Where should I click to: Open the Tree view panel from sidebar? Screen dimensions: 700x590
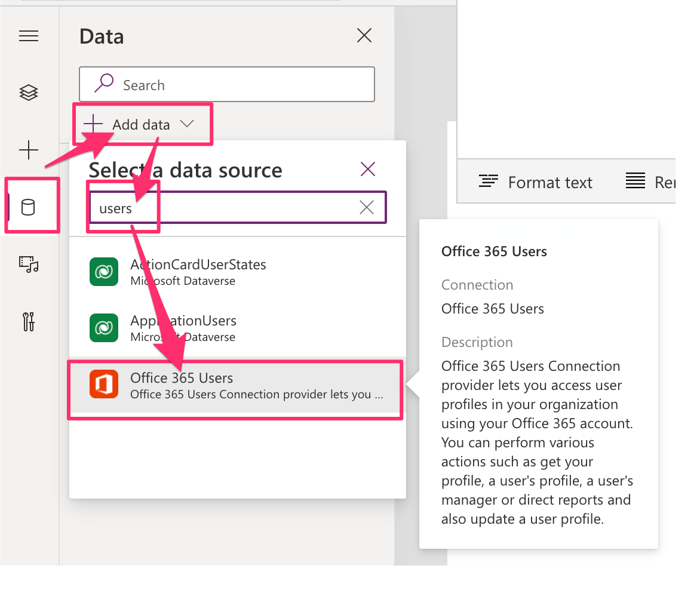click(29, 93)
